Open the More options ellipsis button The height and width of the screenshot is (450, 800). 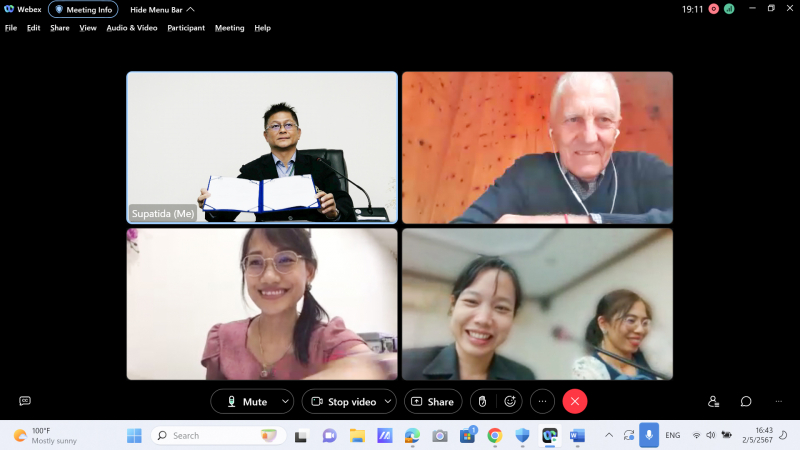(542, 401)
